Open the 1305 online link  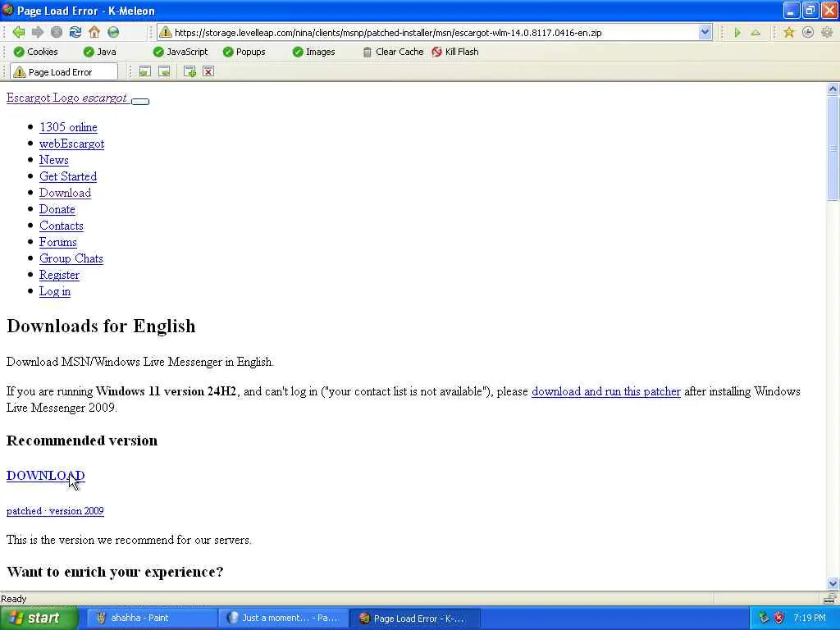coord(69,127)
